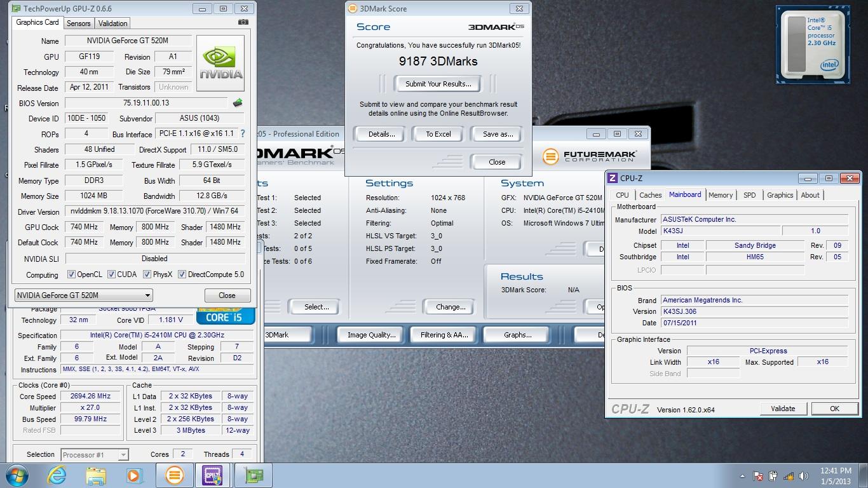The width and height of the screenshot is (868, 488).
Task: Click the Core Speed value 2694.26 MHz
Action: click(x=91, y=396)
